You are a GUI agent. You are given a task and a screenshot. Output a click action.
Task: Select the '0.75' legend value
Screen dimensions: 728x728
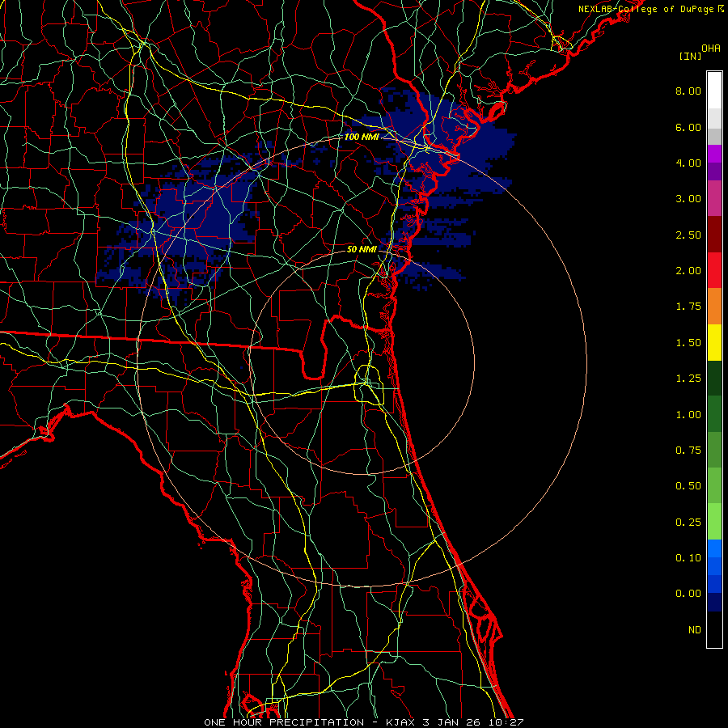(x=688, y=451)
